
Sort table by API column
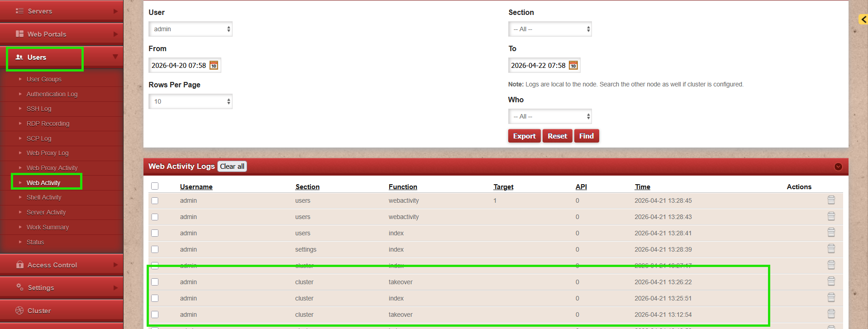click(x=581, y=187)
